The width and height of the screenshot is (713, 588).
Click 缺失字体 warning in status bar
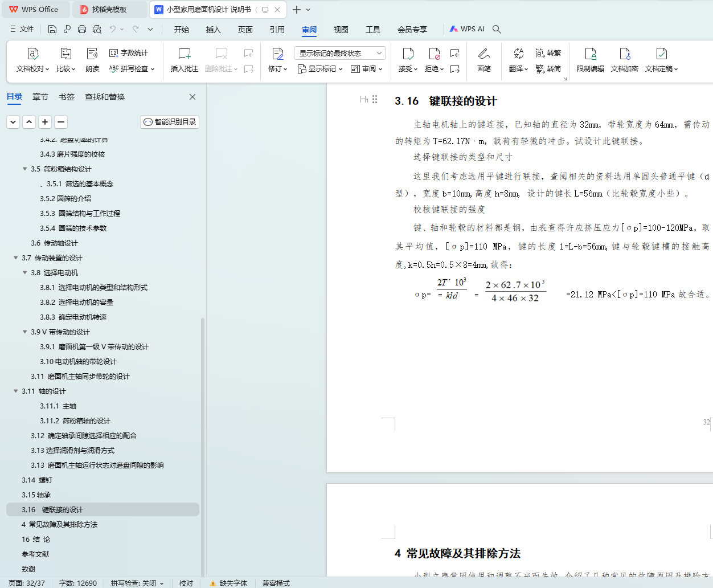(x=229, y=583)
